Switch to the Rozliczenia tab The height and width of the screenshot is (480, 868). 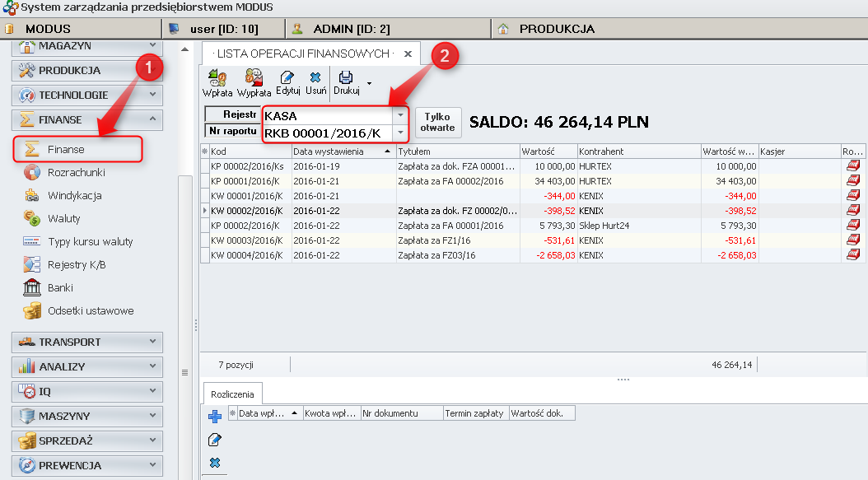click(x=232, y=394)
